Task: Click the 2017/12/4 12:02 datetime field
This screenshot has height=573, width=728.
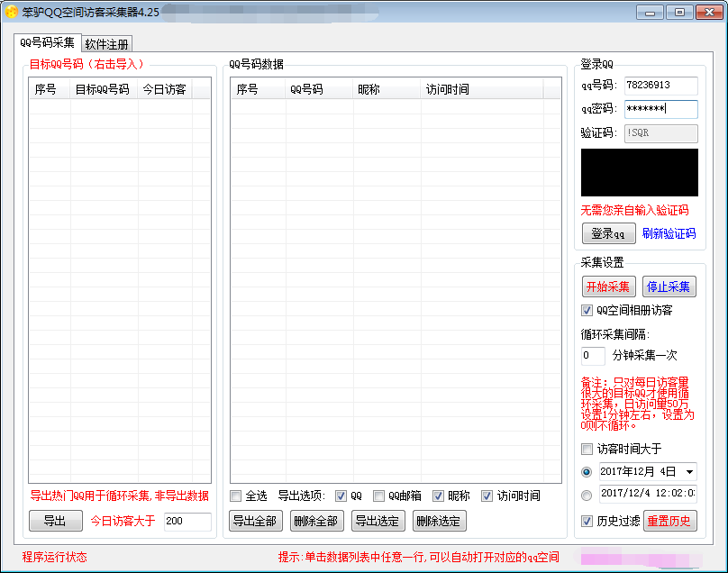Action: tap(648, 493)
